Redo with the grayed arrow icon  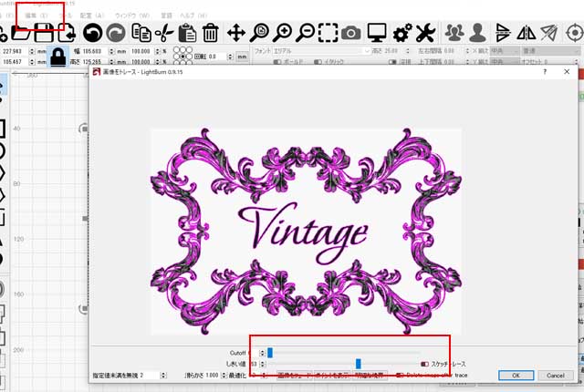[x=116, y=33]
